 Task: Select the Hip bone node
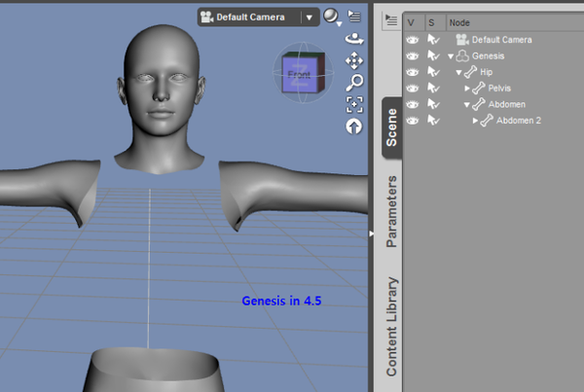486,72
